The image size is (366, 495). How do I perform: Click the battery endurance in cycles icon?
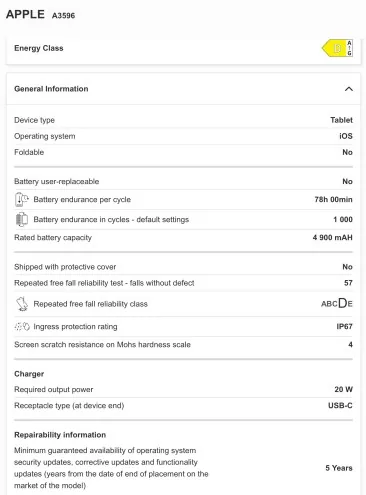(22, 219)
